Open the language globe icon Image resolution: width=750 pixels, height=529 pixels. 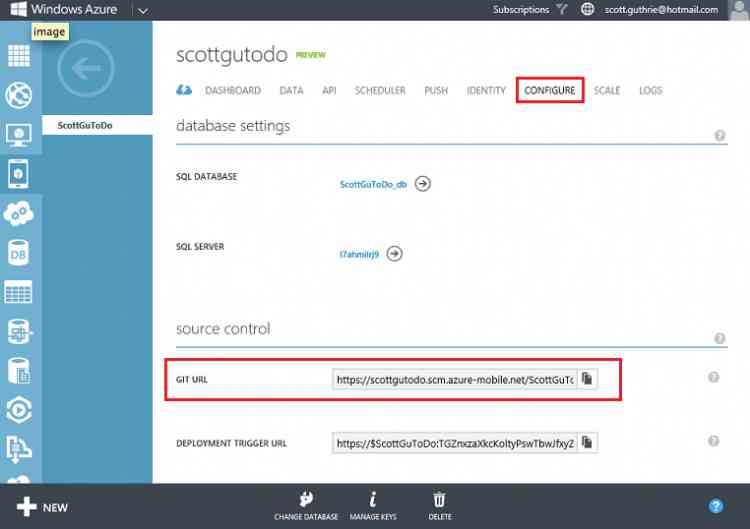click(587, 9)
